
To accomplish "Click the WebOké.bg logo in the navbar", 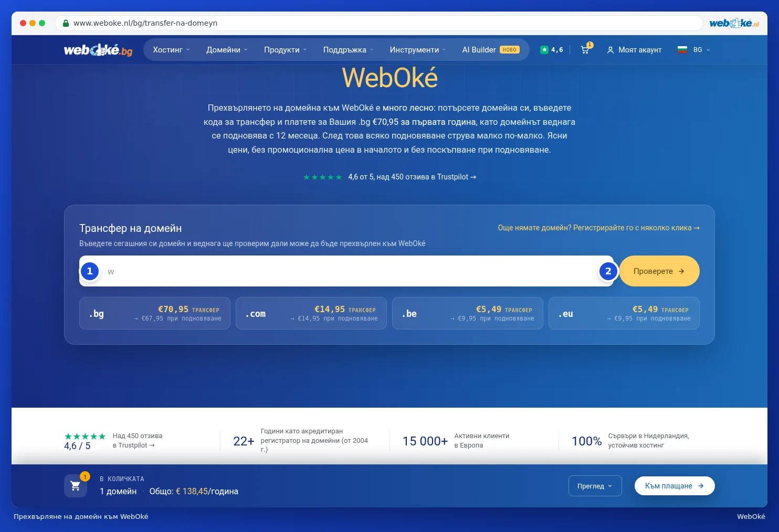I will pyautogui.click(x=98, y=50).
